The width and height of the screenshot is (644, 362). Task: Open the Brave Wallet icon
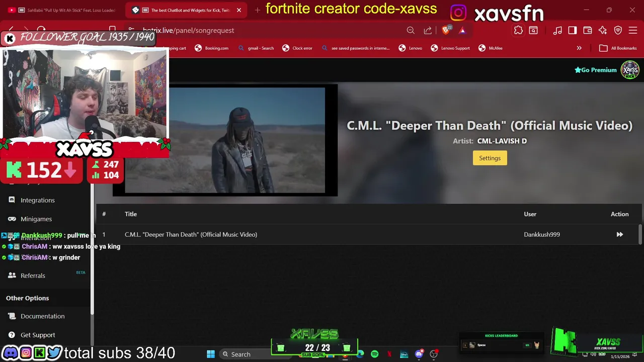587,30
